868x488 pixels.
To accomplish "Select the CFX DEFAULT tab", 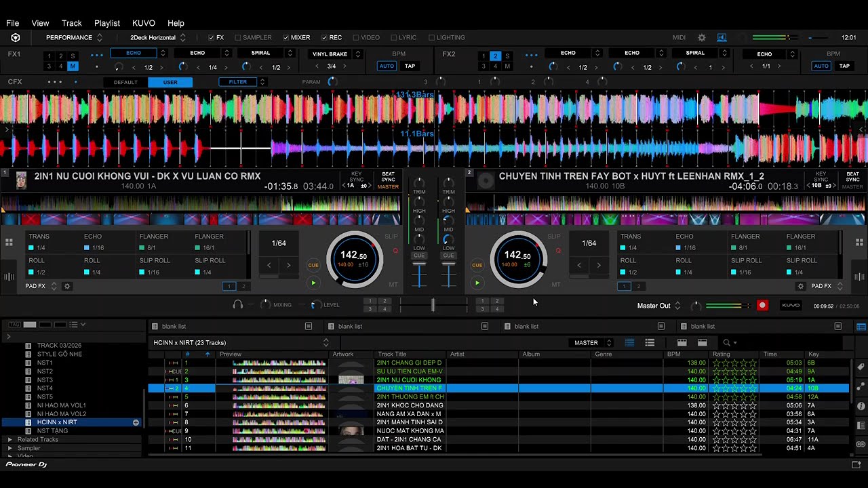I will pyautogui.click(x=125, y=82).
